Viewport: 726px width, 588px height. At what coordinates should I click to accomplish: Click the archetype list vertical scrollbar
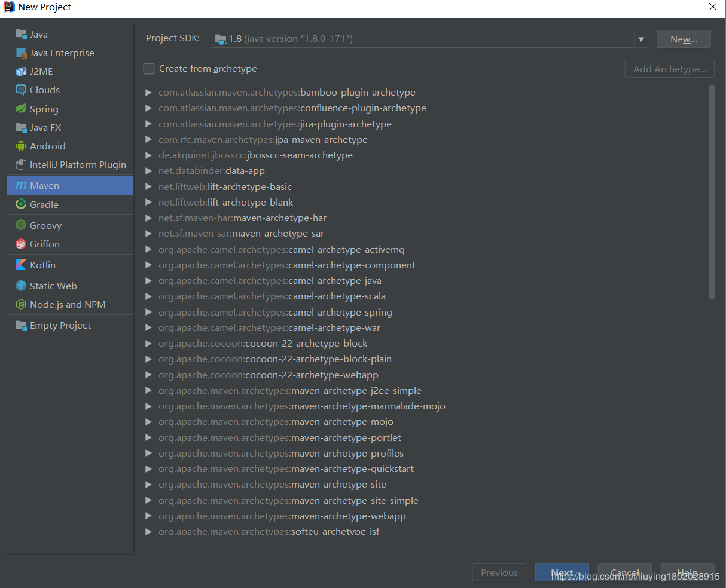pyautogui.click(x=712, y=192)
